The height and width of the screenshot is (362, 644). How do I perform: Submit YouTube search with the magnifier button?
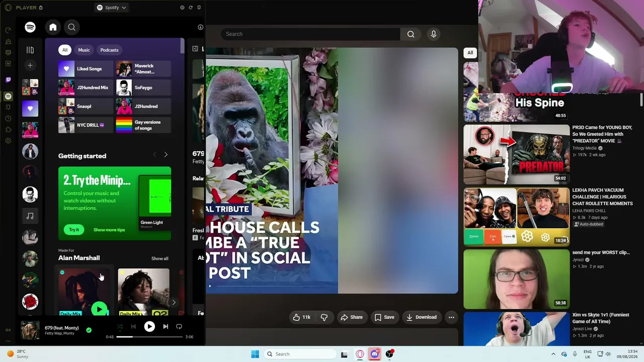411,34
